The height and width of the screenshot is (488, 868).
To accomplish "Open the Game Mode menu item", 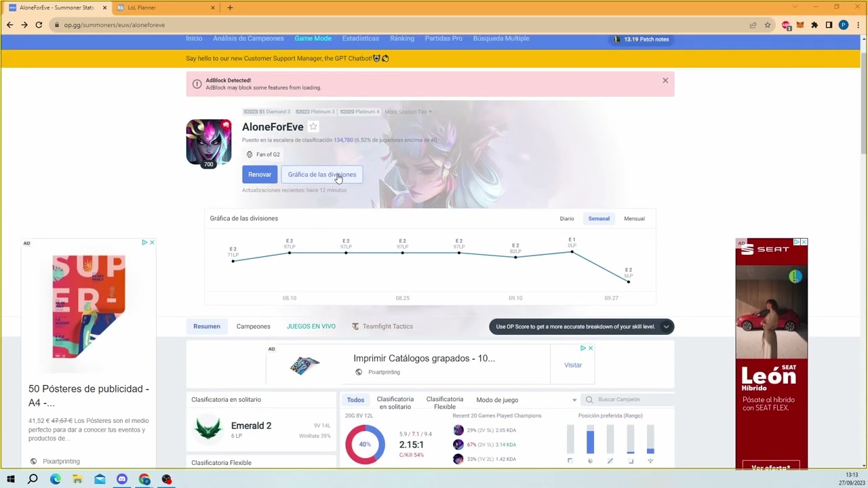I will point(313,39).
